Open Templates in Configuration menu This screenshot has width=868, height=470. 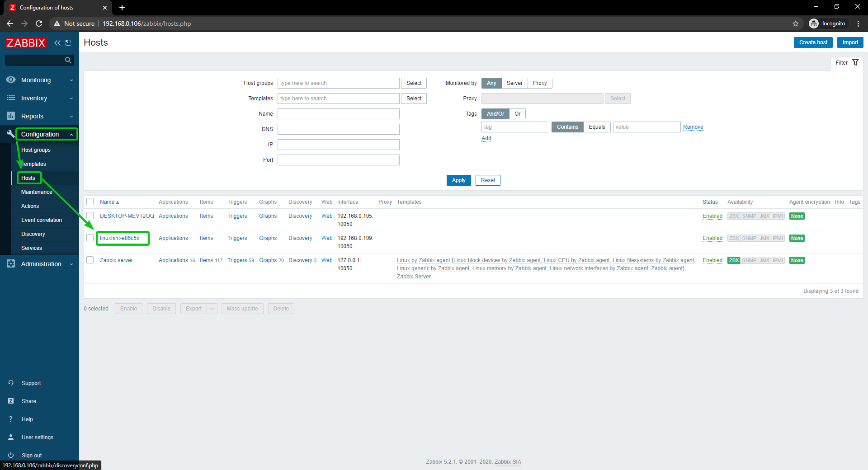click(34, 164)
